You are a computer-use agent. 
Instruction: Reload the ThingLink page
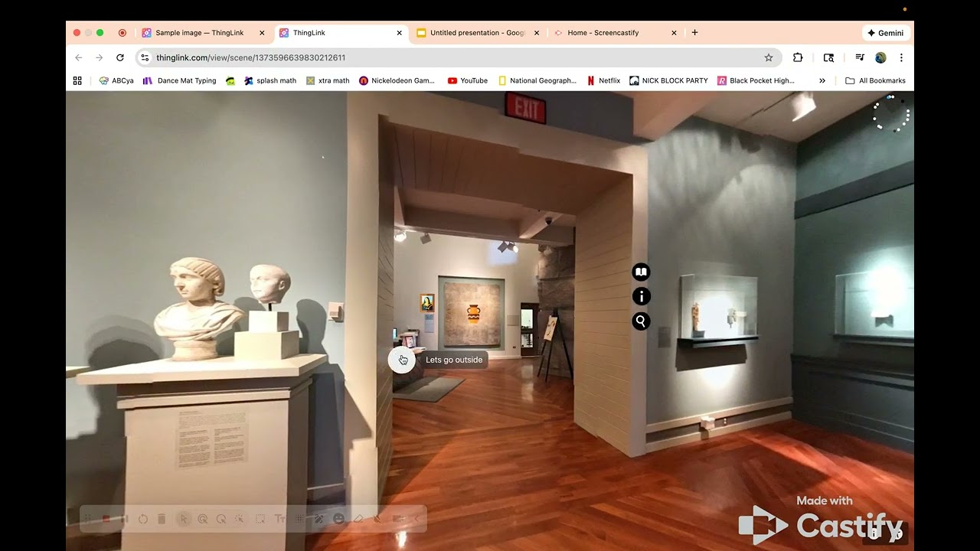(120, 57)
